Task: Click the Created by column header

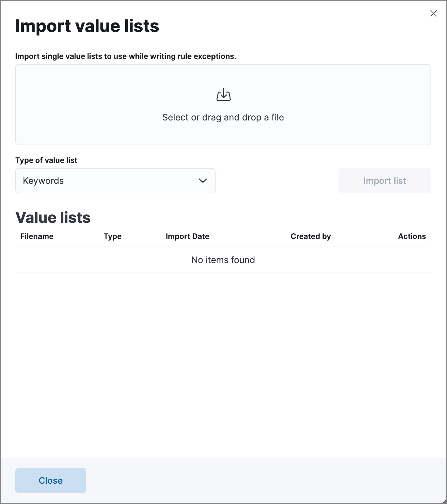Action: click(311, 236)
